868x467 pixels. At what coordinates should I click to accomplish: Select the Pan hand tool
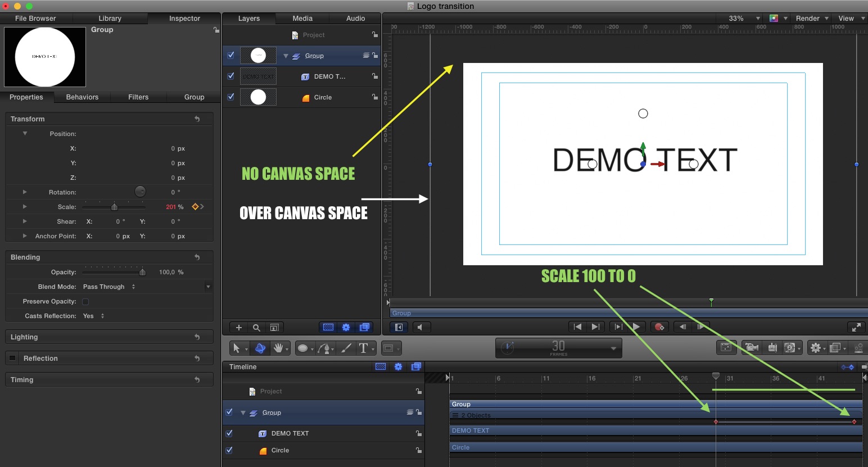tap(278, 348)
